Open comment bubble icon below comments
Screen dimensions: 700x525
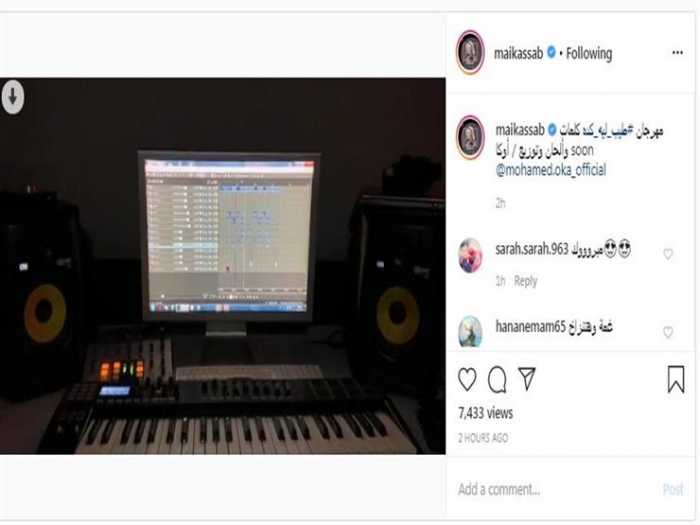pyautogui.click(x=497, y=380)
